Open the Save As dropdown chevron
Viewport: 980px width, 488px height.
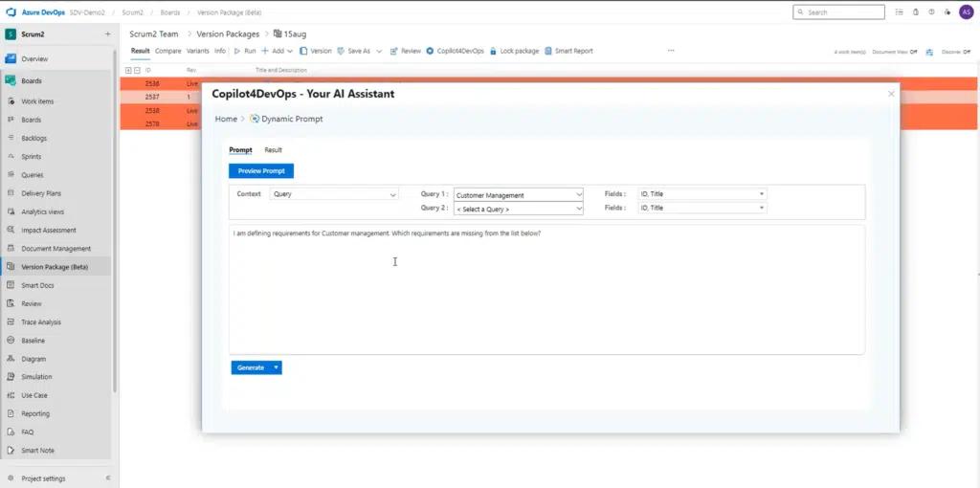[x=379, y=52]
